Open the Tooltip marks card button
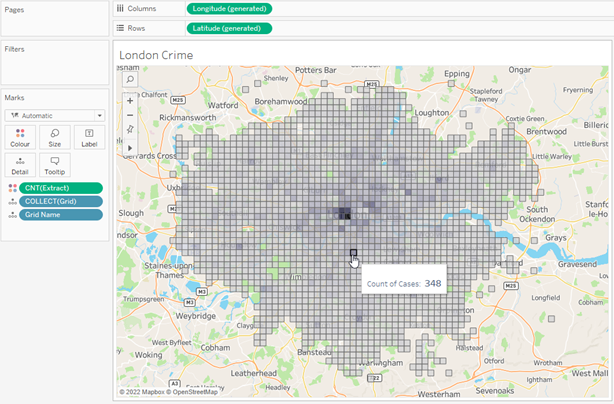Viewport: 614px width, 404px height. pos(55,165)
